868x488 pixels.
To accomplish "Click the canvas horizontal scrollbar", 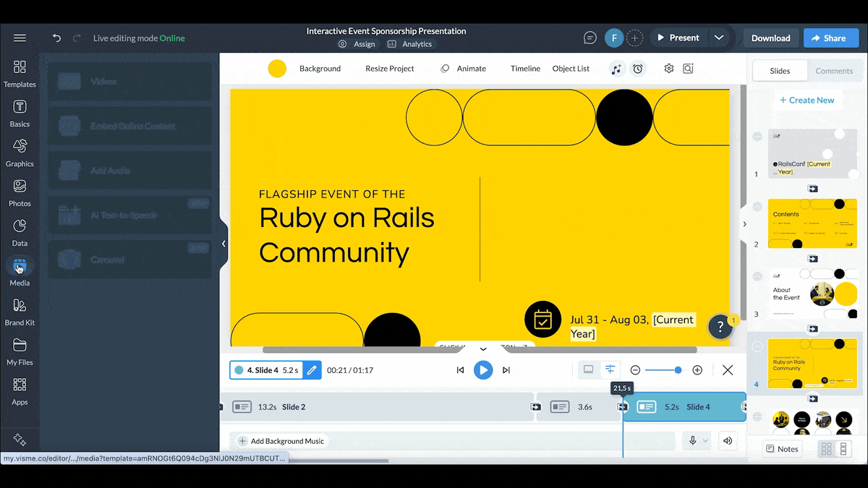I will (480, 351).
